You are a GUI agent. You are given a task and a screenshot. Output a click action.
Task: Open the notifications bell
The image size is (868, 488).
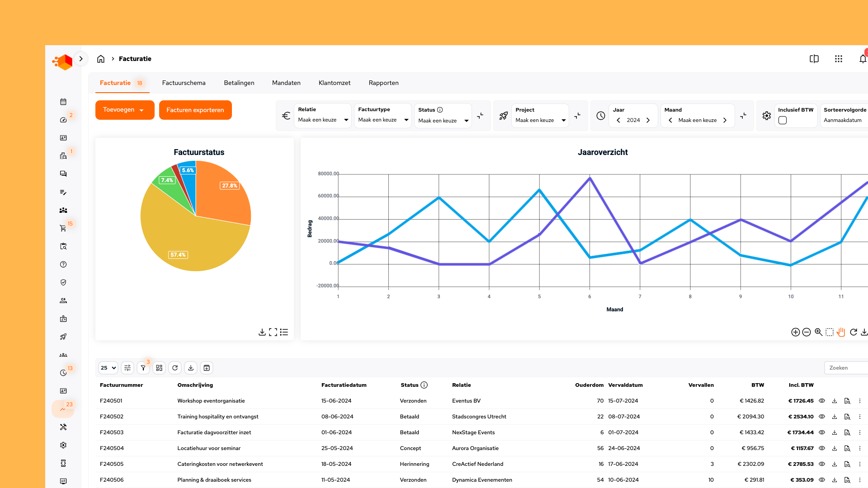click(863, 59)
